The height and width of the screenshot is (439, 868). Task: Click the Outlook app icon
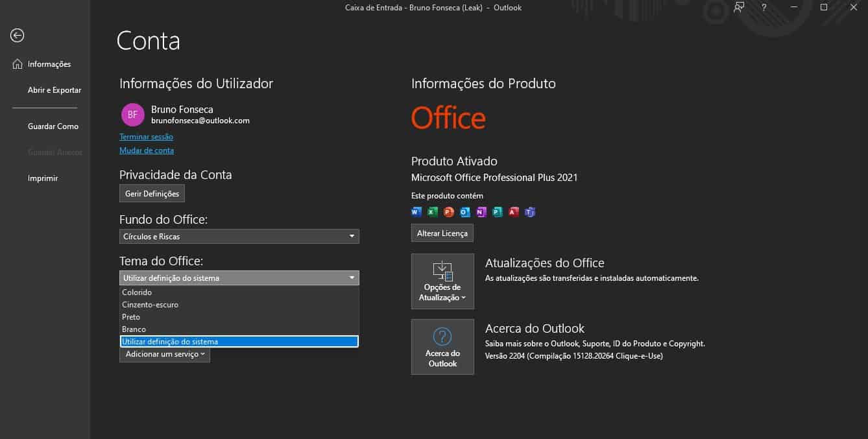click(x=465, y=212)
